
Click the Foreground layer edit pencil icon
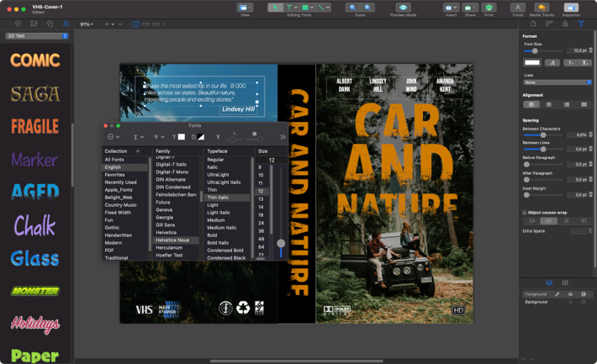pyautogui.click(x=557, y=294)
